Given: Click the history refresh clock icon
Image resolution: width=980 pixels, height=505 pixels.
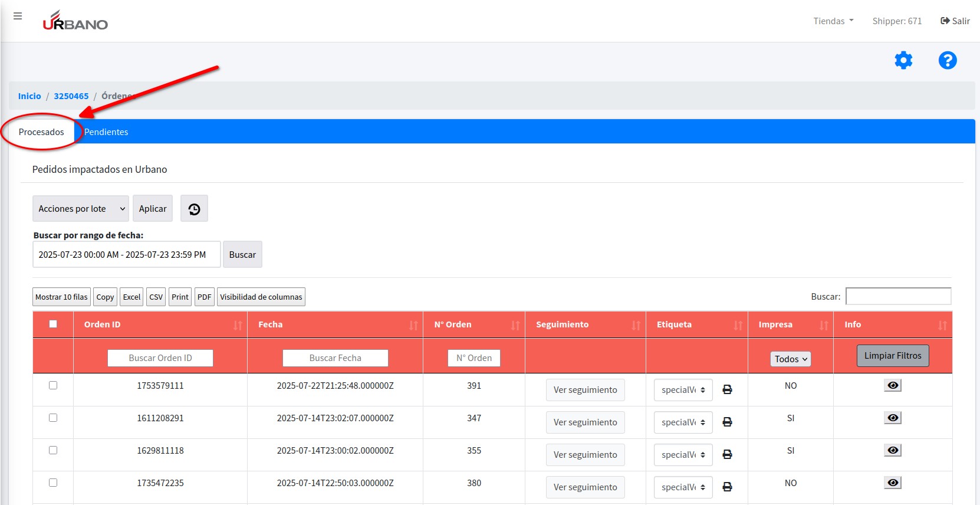Looking at the screenshot, I should pos(194,209).
